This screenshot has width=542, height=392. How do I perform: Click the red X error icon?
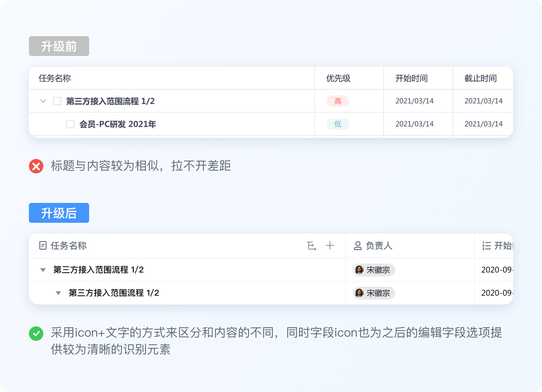[36, 166]
